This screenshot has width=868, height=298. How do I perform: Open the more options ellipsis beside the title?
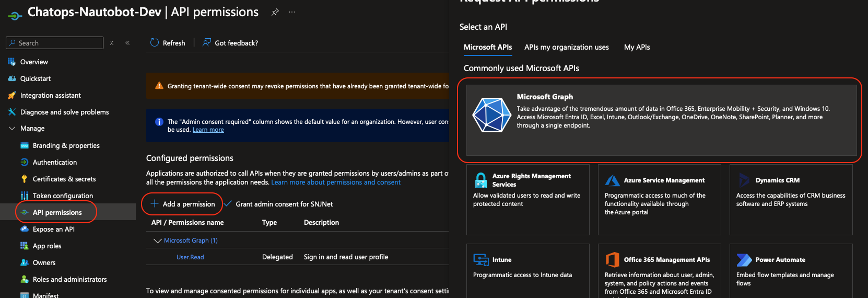292,12
